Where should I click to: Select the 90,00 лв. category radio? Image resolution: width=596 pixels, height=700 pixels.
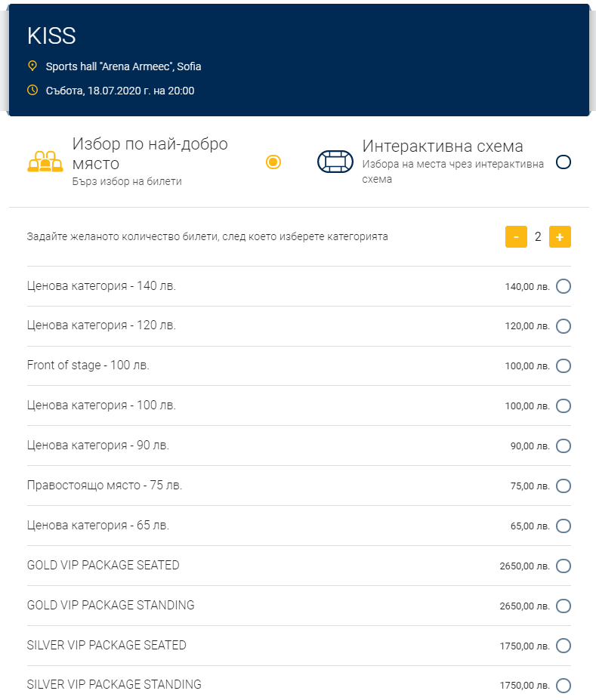(x=564, y=446)
